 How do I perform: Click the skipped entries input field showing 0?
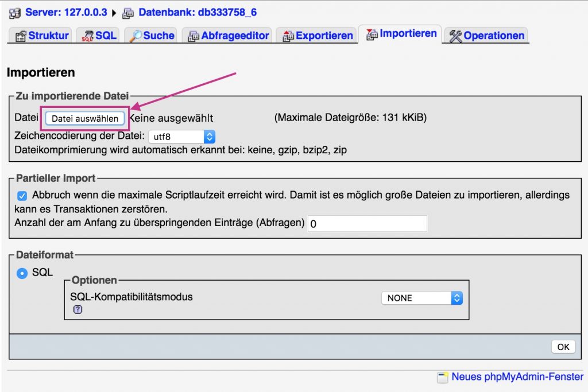tap(367, 223)
